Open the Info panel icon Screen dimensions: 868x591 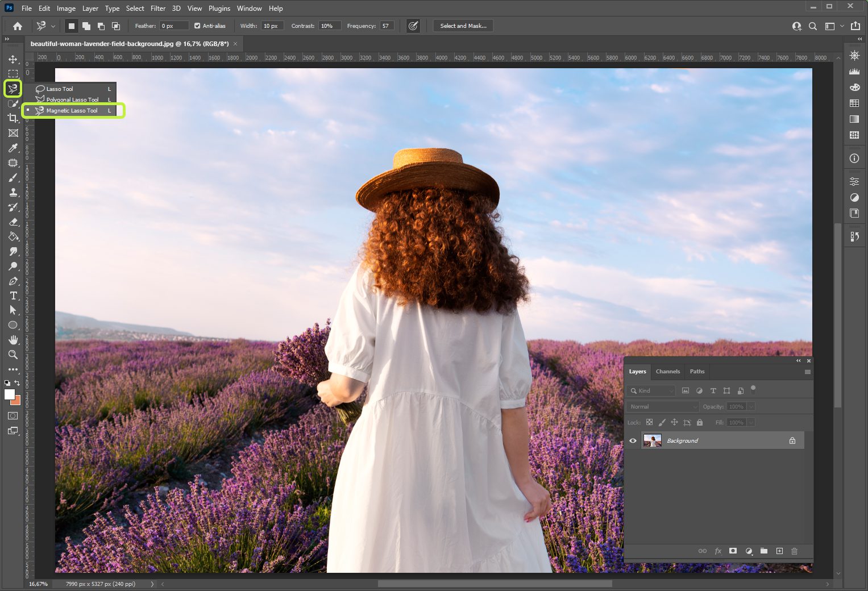point(854,159)
